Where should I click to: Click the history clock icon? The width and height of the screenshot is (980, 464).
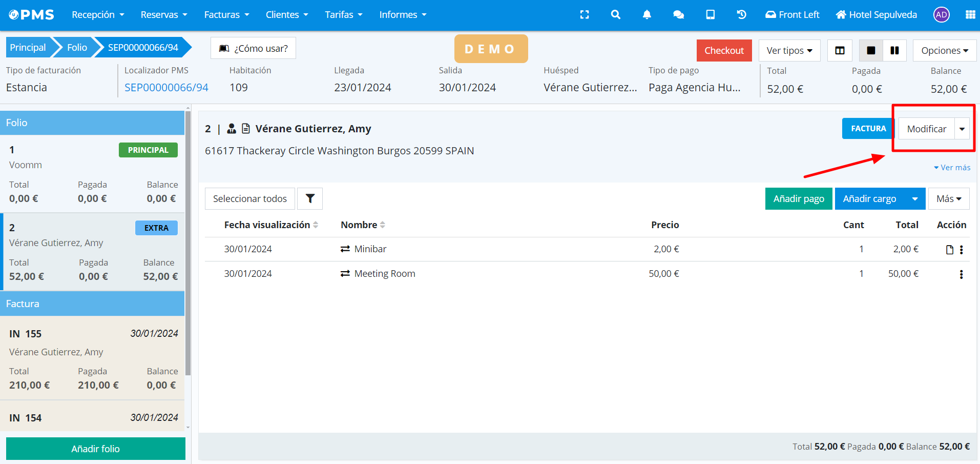click(741, 15)
